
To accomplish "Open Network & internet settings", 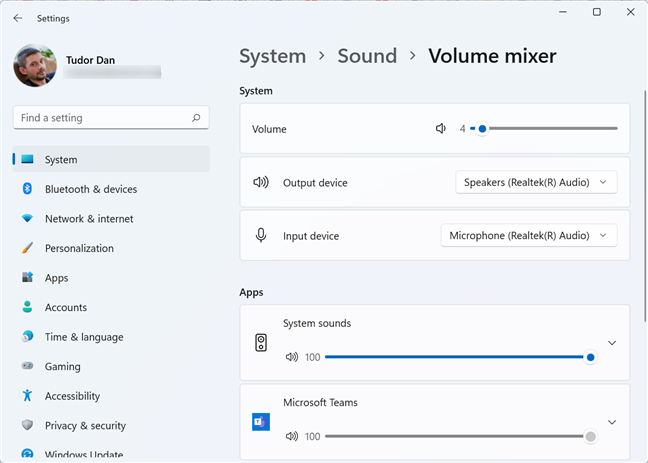I will 111,218.
